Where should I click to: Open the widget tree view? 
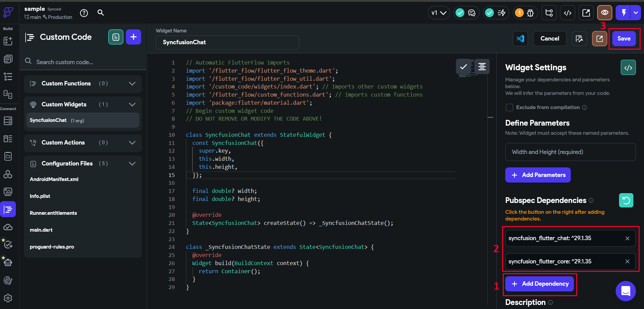pyautogui.click(x=549, y=12)
